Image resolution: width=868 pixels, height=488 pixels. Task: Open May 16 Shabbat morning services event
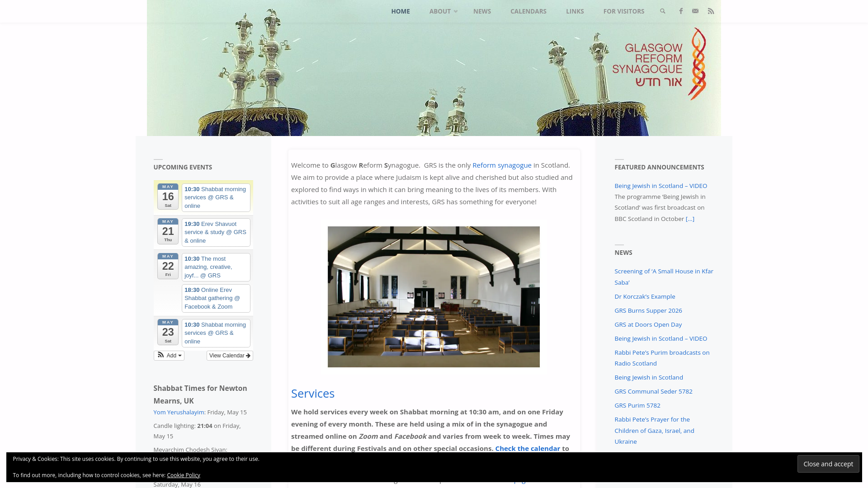point(216,197)
